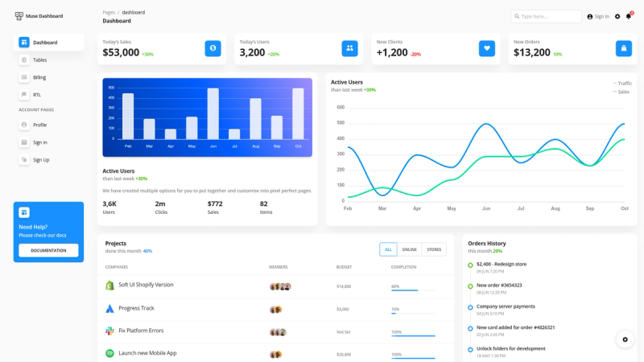Click the Tables icon in the sidebar

pos(24,60)
